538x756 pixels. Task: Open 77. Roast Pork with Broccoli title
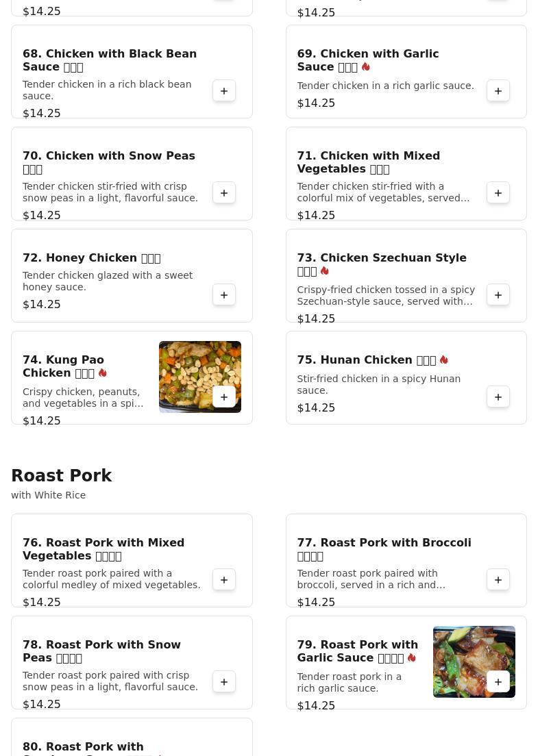click(x=384, y=549)
